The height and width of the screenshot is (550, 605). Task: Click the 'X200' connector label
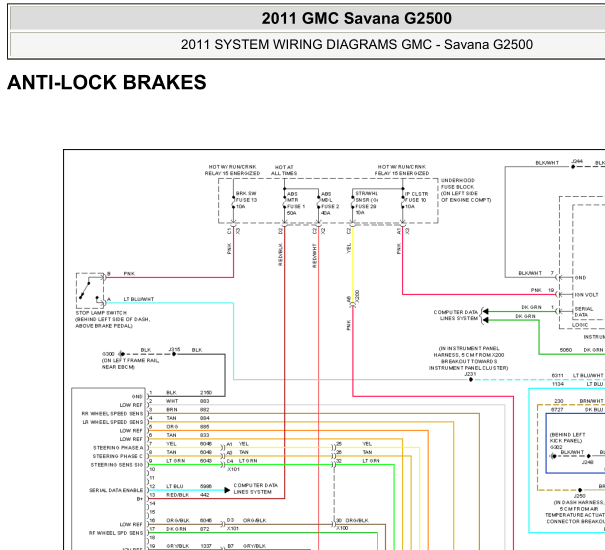(357, 296)
